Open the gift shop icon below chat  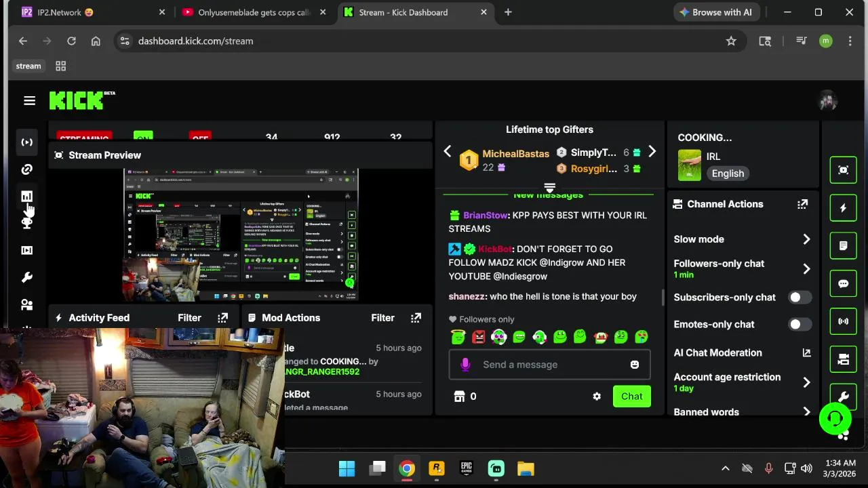tap(460, 396)
